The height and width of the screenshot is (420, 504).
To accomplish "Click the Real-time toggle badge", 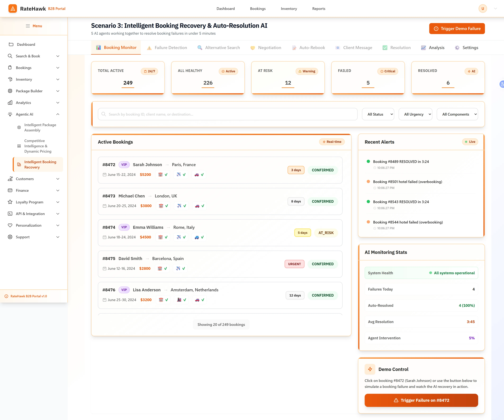I will point(332,142).
